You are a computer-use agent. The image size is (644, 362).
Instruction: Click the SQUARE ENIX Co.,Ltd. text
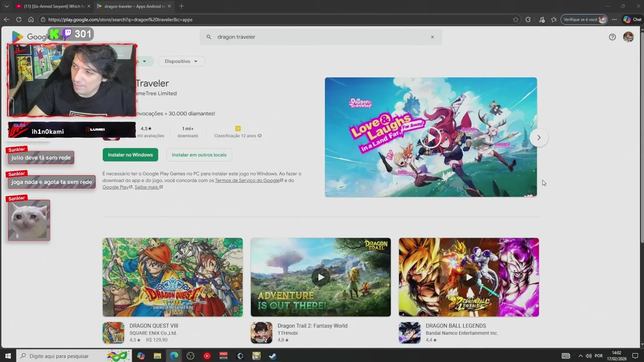153,333
